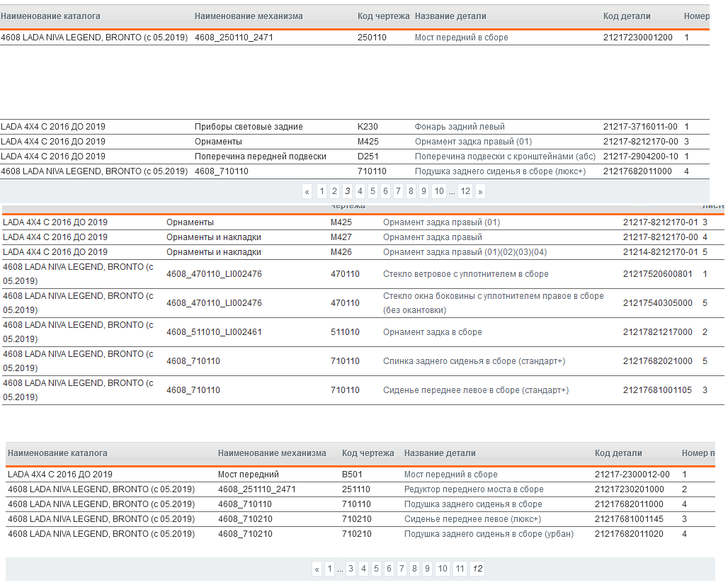Open 'Стекло ветровое с уплотнителем в сборе' part

pos(466,274)
